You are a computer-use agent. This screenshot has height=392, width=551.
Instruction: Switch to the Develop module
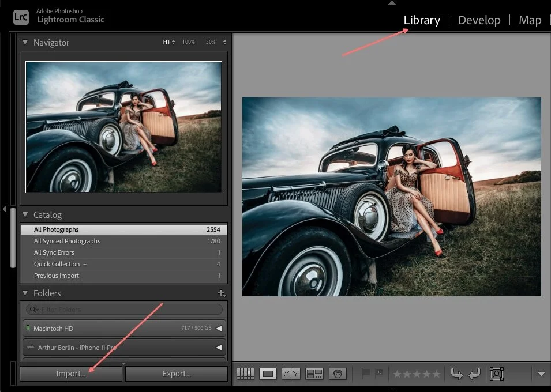click(479, 20)
